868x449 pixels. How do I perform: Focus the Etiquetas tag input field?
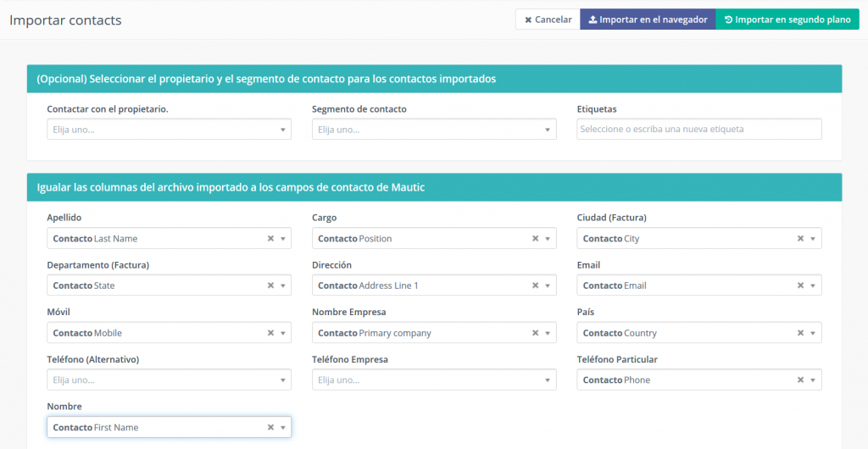(x=698, y=130)
